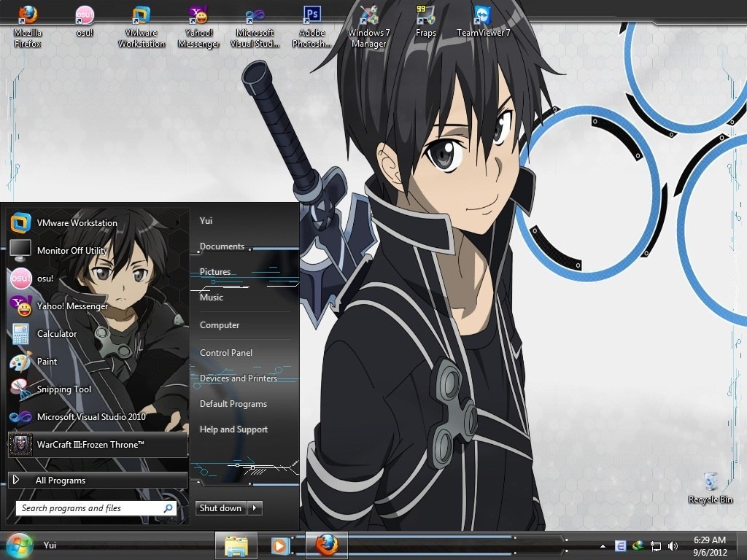Open TeamViewer 7 desktop shortcut
Viewport: 747px width, 560px height.
point(483,21)
